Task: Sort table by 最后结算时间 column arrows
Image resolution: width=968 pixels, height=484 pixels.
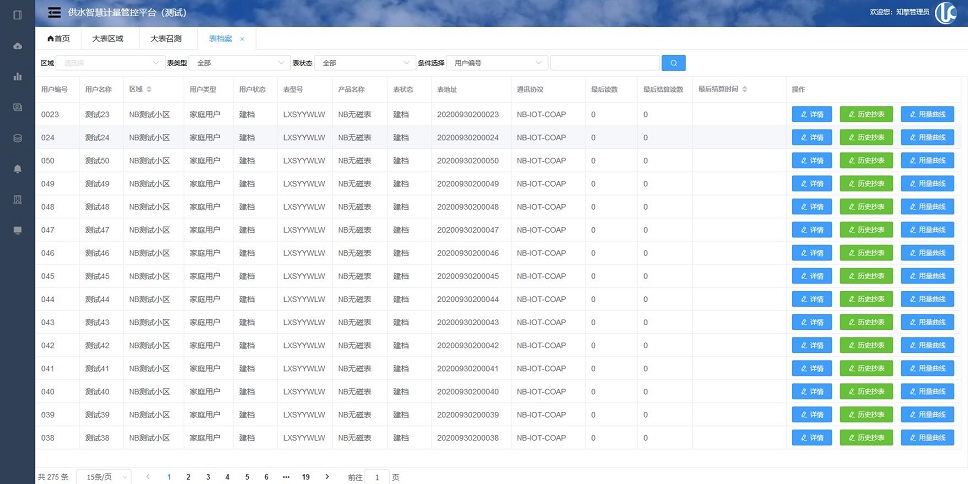Action: point(745,90)
